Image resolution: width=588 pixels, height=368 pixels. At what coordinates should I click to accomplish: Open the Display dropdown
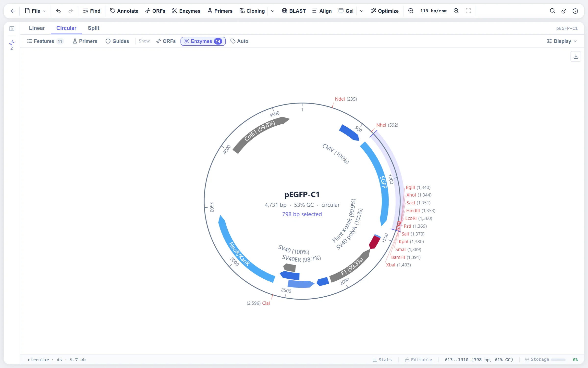tap(562, 41)
